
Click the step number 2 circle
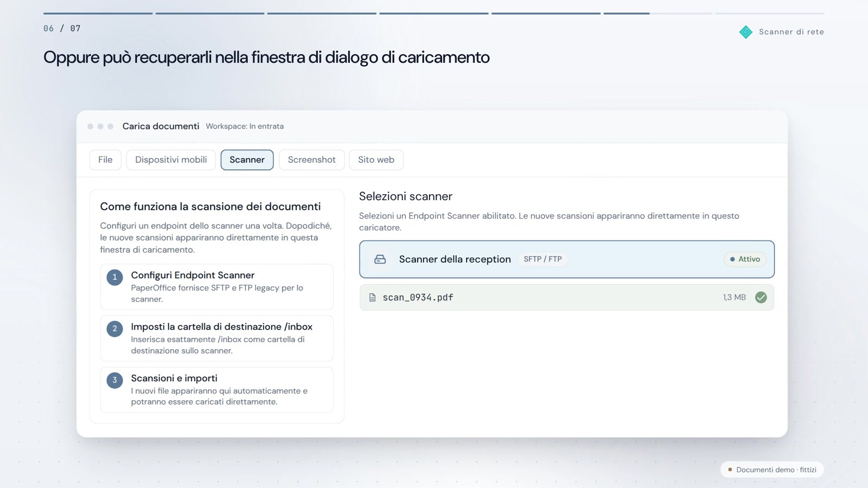pos(114,329)
